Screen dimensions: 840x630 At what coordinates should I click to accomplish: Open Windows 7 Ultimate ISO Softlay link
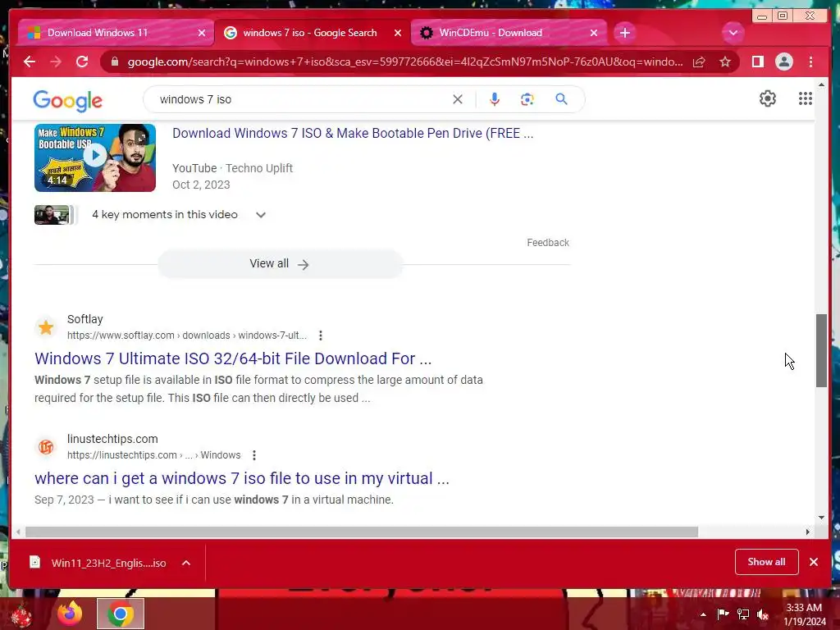tap(233, 358)
